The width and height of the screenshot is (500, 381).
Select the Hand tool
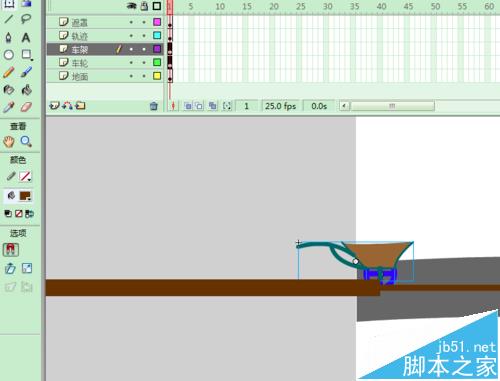[9, 142]
